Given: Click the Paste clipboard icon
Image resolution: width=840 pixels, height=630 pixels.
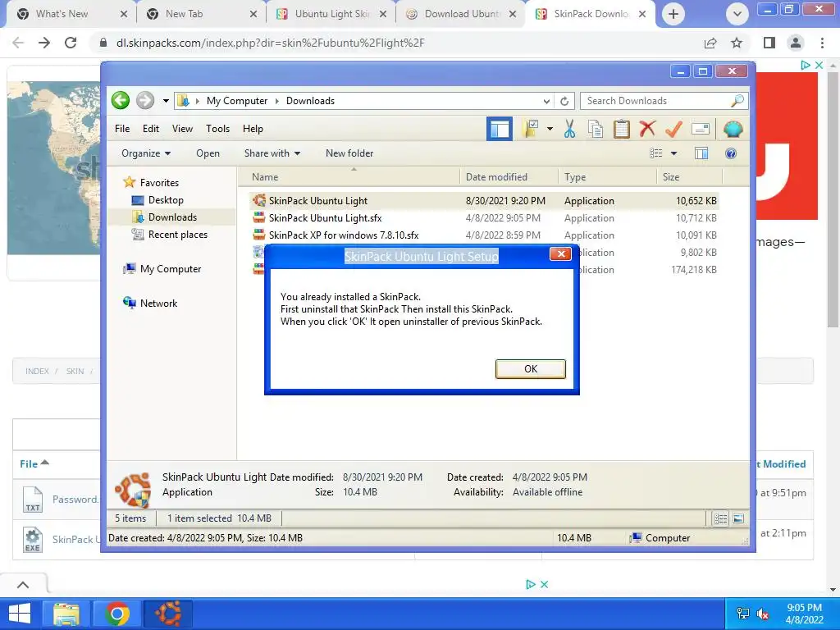Looking at the screenshot, I should [622, 129].
